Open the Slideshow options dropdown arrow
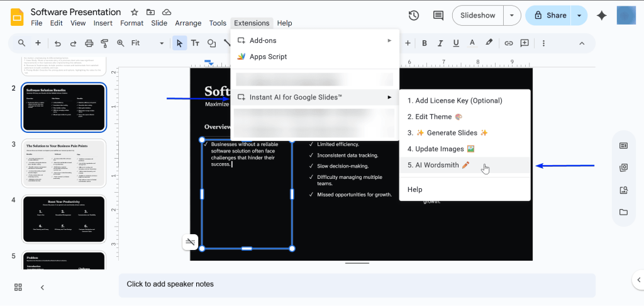The height and width of the screenshot is (306, 644). (x=513, y=16)
